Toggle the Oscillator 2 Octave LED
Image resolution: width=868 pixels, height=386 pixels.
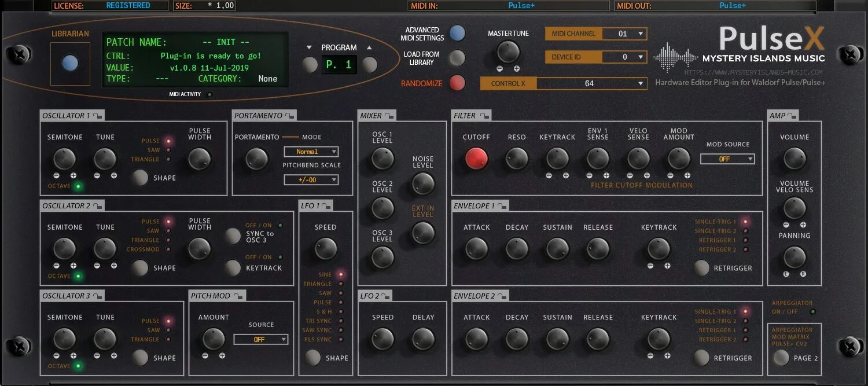pyautogui.click(x=79, y=276)
